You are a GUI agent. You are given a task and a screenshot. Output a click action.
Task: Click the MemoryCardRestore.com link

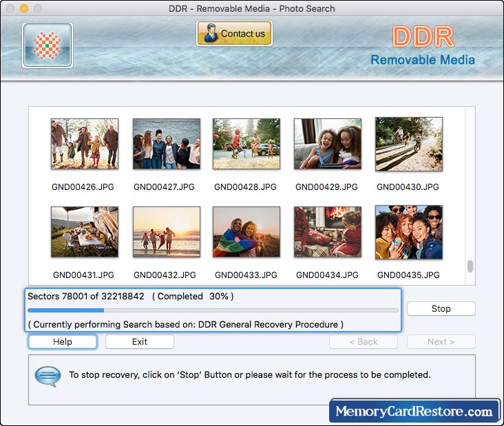(x=414, y=412)
